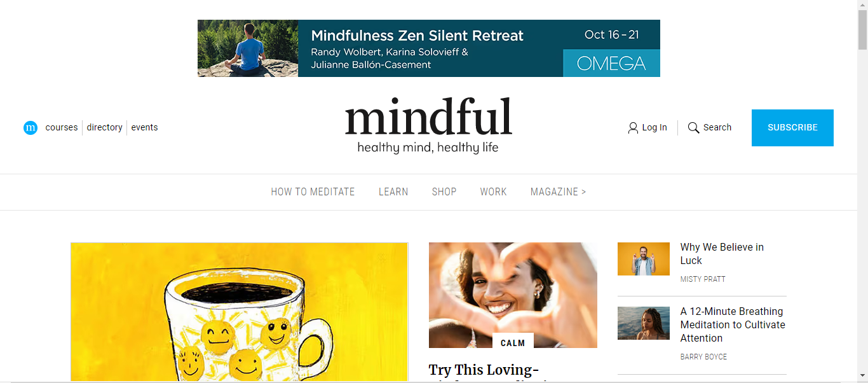
Task: Open the WORK menu item
Action: 493,191
